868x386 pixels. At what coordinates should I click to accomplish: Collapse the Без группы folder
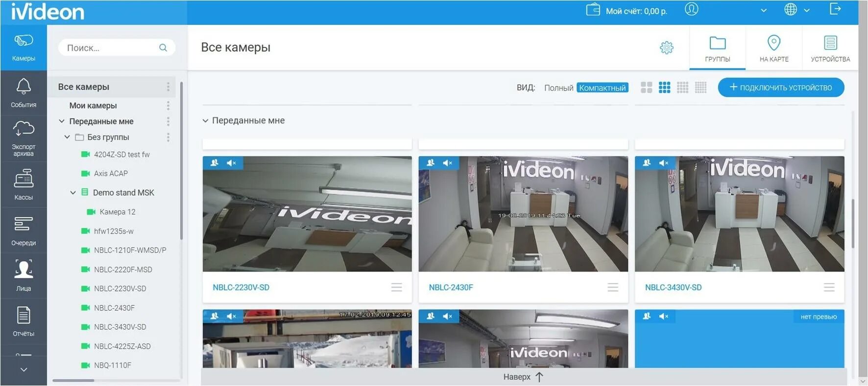tap(67, 137)
